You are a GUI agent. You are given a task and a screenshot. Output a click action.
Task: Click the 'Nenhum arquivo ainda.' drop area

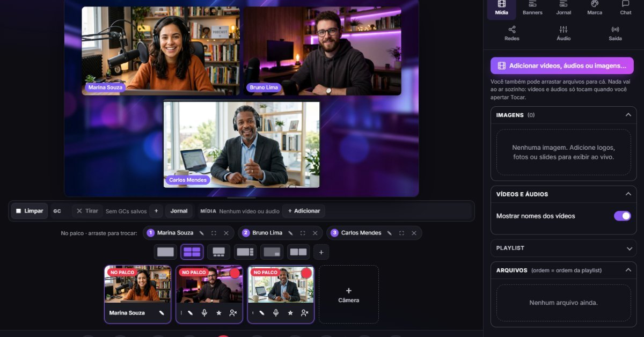(563, 303)
